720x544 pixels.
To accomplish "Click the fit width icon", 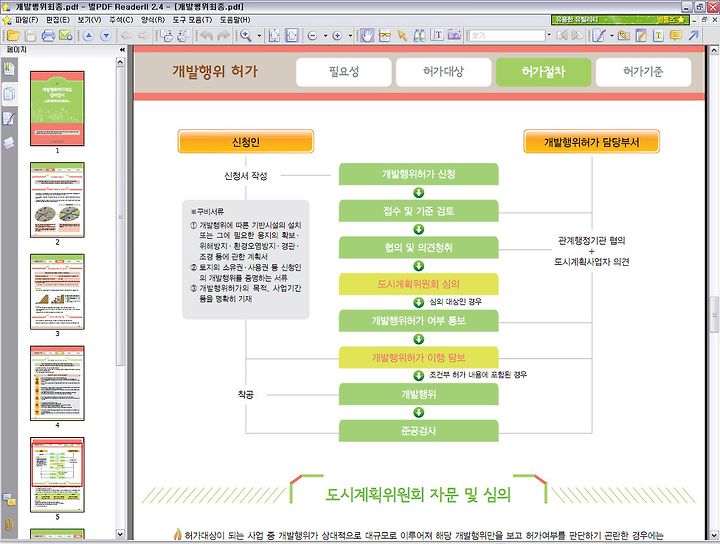I will click(292, 35).
